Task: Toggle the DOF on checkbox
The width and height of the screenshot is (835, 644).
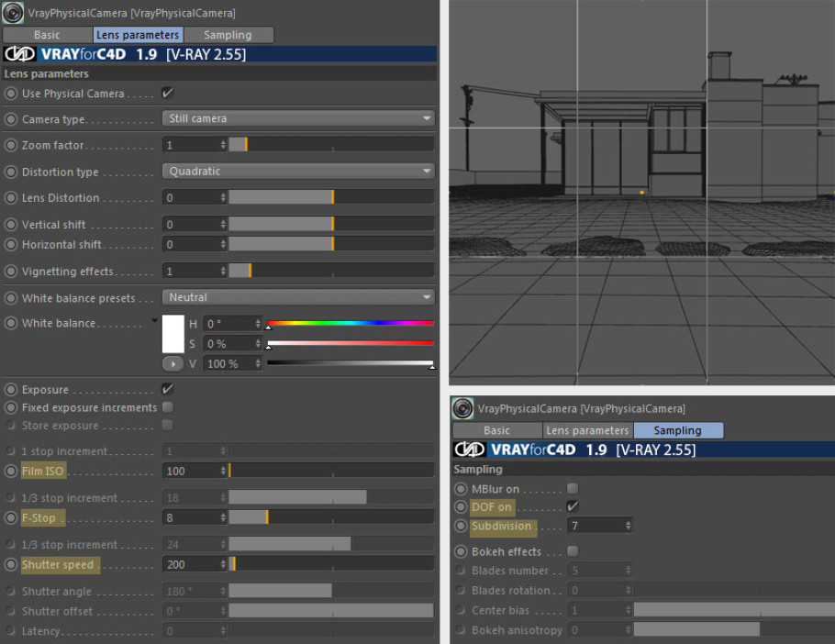Action: (573, 506)
